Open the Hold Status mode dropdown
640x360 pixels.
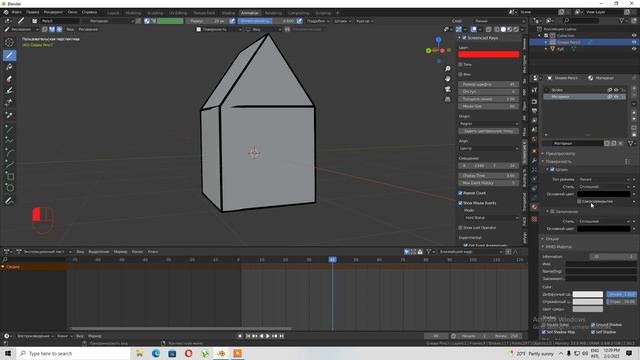[x=491, y=218]
